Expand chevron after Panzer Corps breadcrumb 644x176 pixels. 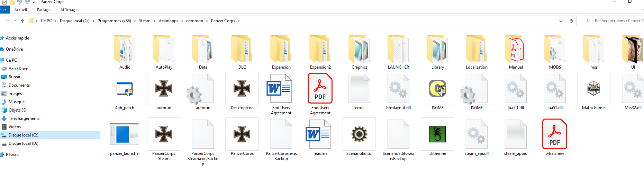click(239, 21)
